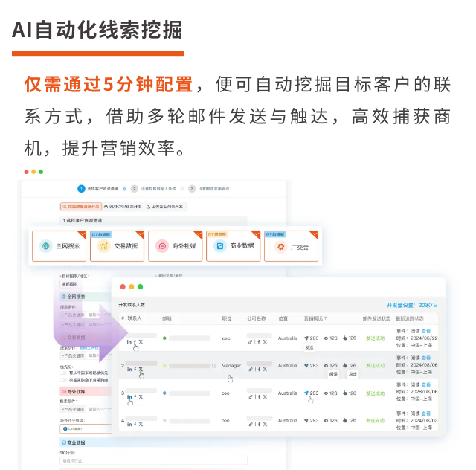476x470 pixels.
Task: Go to wizard step 3 circle
Action: [192, 189]
